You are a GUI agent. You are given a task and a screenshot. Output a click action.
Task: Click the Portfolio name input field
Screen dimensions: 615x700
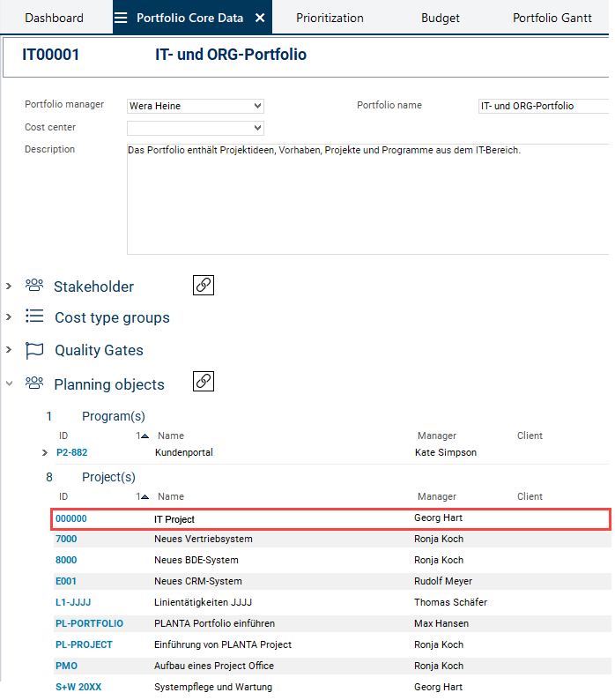[x=543, y=106]
